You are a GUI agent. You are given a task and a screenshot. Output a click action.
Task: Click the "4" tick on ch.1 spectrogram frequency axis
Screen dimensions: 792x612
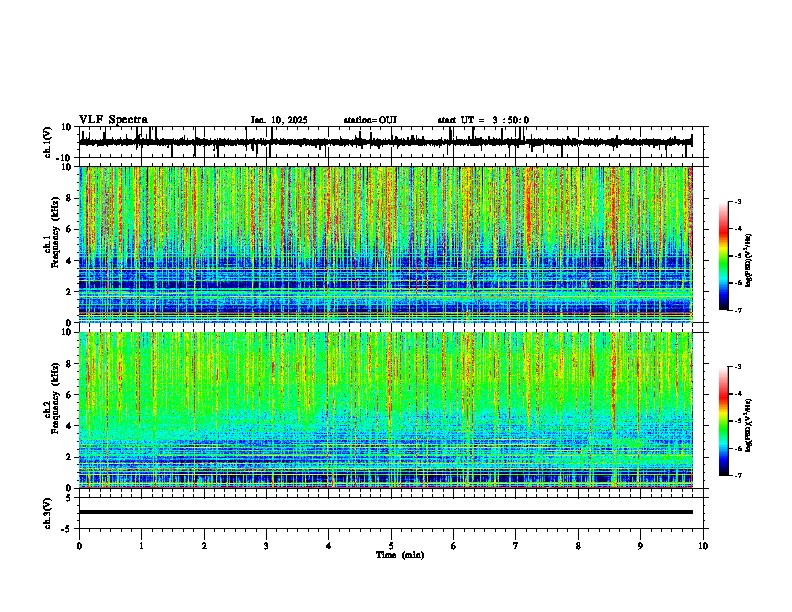[69, 261]
